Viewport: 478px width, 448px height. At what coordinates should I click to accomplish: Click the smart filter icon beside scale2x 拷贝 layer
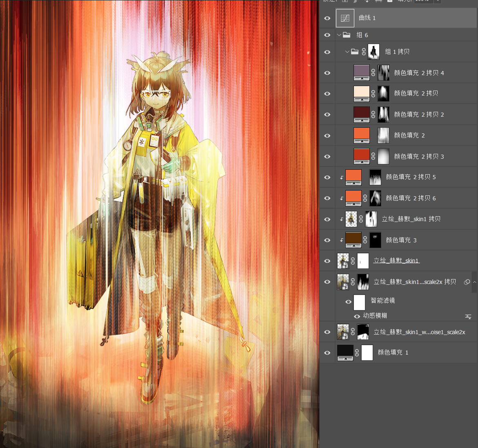[467, 282]
